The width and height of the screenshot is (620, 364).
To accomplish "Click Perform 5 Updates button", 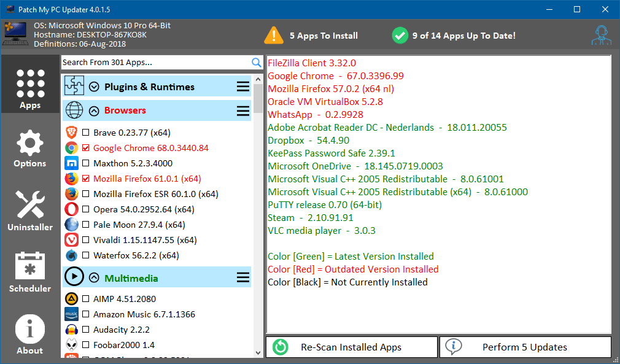I will click(x=525, y=347).
